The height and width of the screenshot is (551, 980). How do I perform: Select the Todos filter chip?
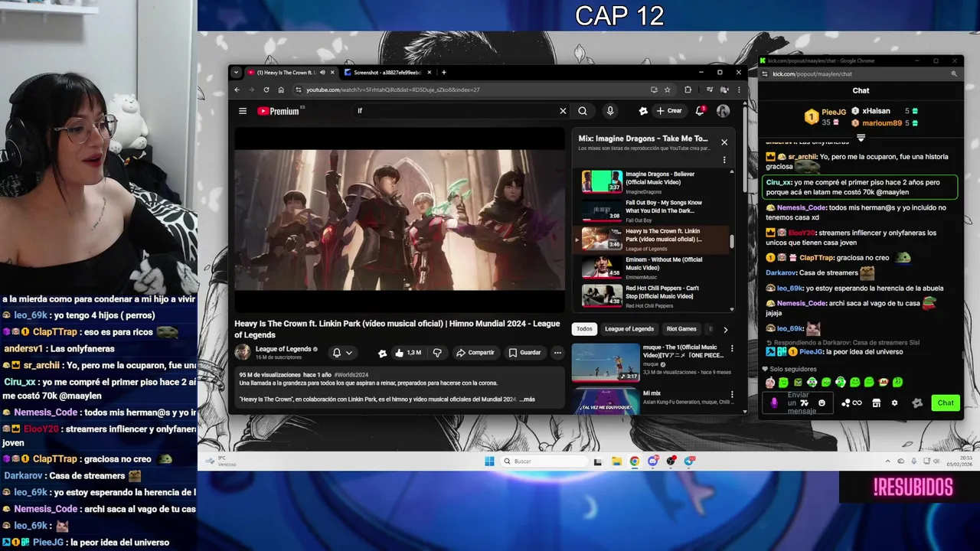click(x=584, y=329)
